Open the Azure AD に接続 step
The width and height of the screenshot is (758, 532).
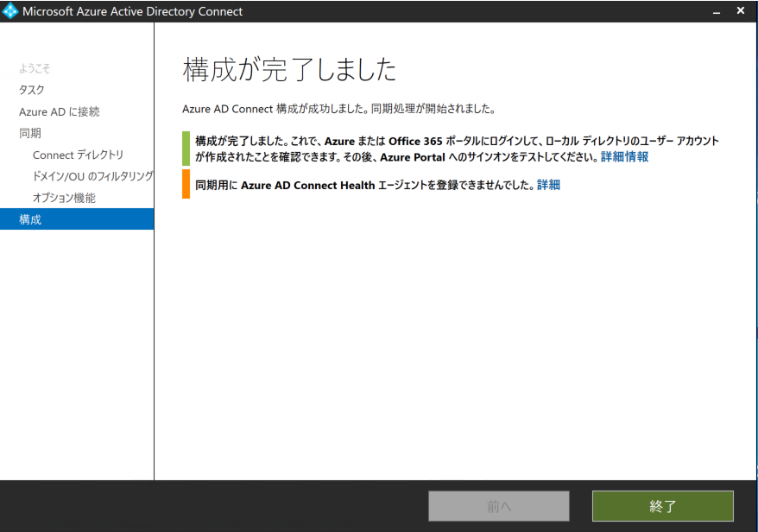point(59,111)
